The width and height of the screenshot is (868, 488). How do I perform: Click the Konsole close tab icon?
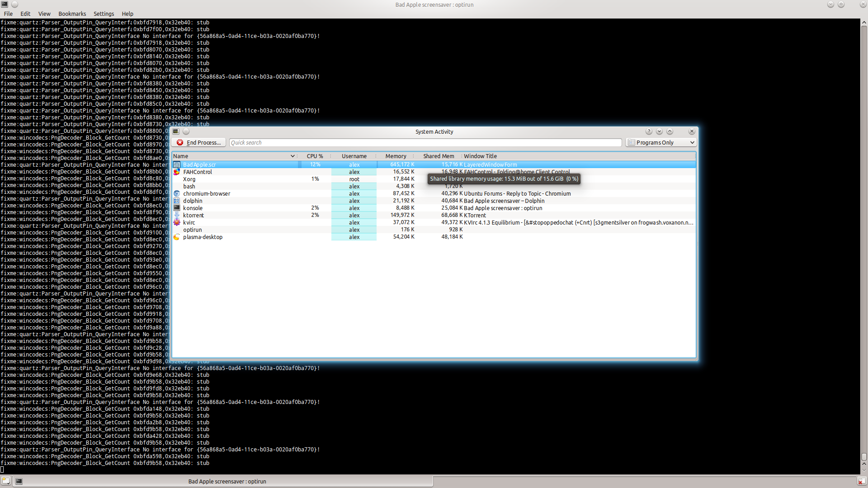point(862,481)
